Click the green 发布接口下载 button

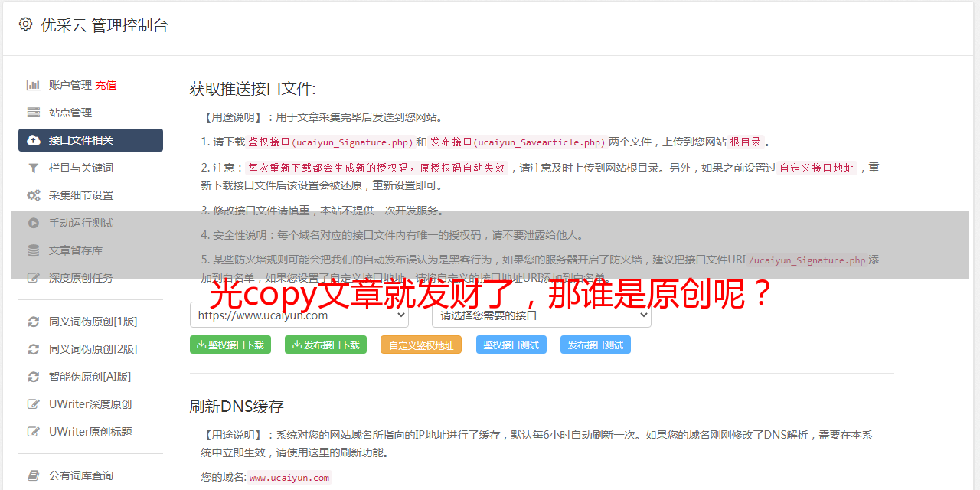tap(325, 345)
